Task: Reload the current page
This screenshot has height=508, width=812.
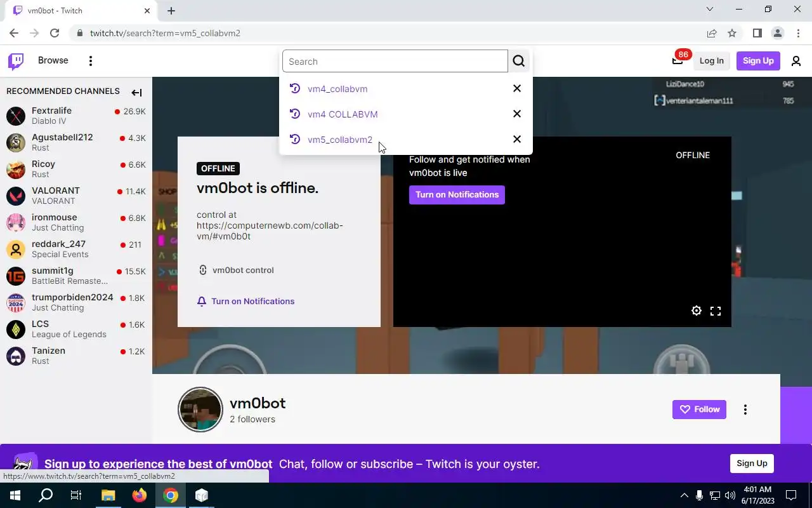Action: [x=55, y=33]
